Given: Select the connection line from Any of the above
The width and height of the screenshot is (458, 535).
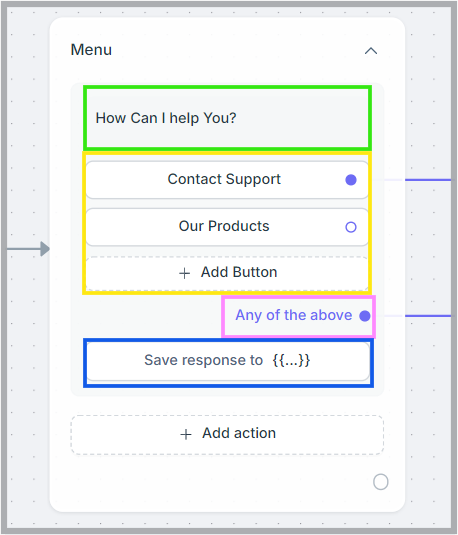Looking at the screenshot, I should coord(428,316).
